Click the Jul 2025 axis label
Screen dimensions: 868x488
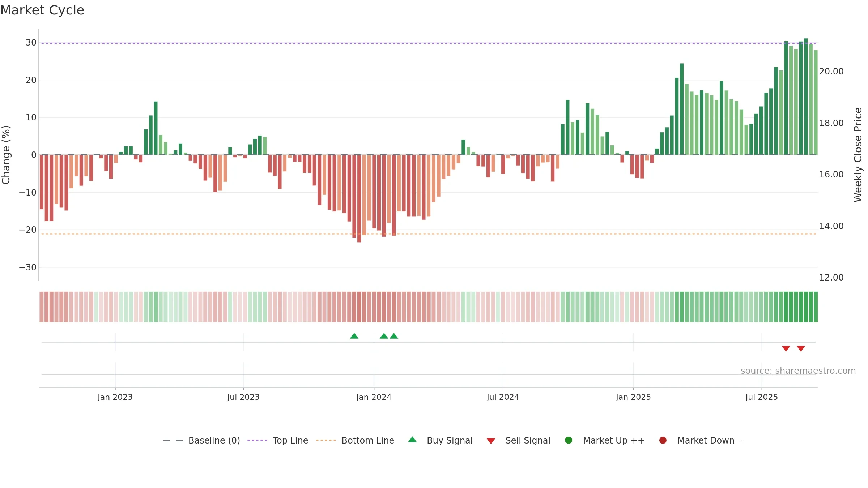pos(762,397)
